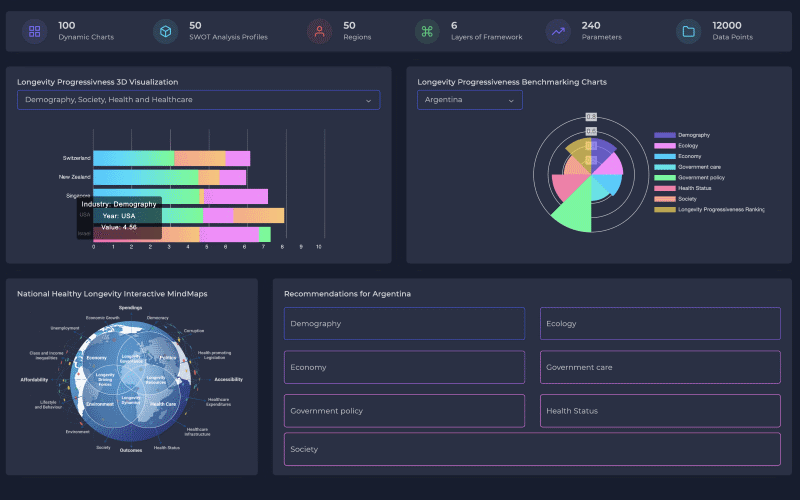Click the Data Points folder icon
The width and height of the screenshot is (800, 500).
(x=688, y=31)
